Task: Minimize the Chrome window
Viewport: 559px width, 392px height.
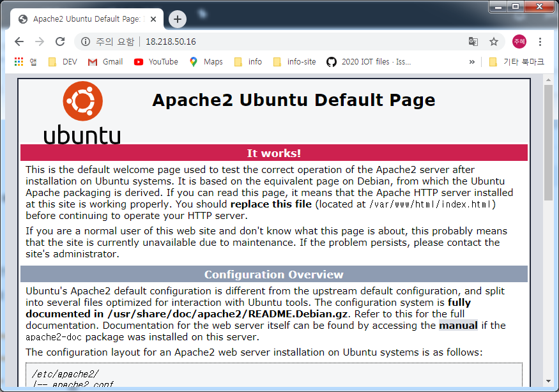Action: point(498,6)
